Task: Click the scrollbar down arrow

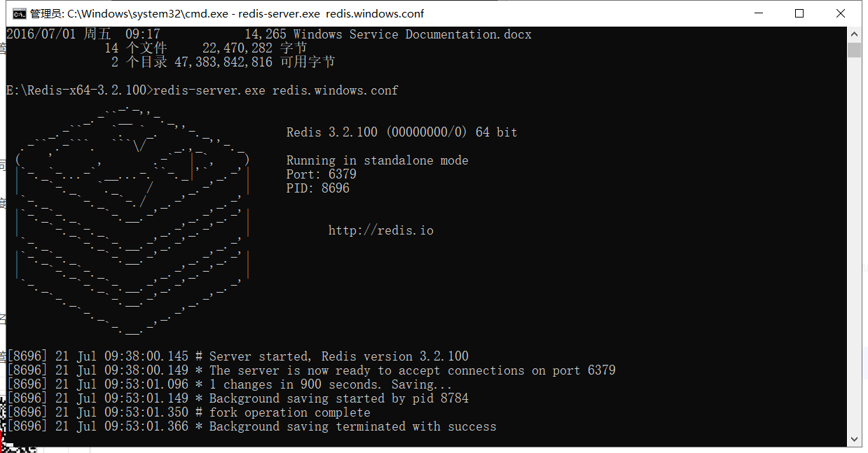Action: [854, 439]
